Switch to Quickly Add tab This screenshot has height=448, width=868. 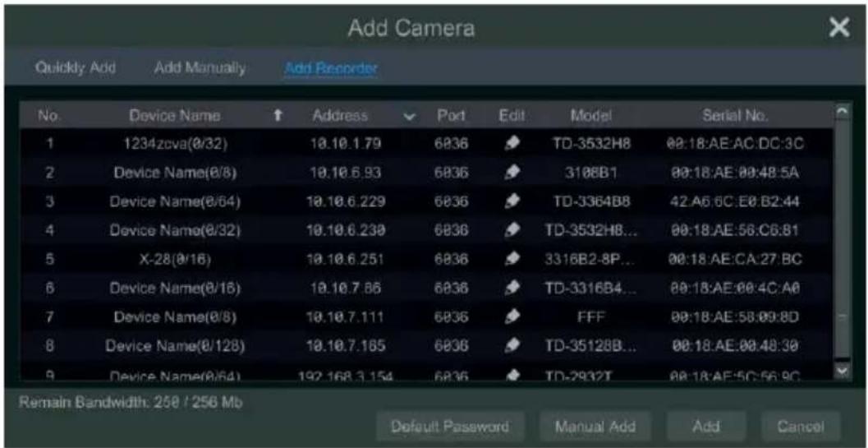point(76,68)
